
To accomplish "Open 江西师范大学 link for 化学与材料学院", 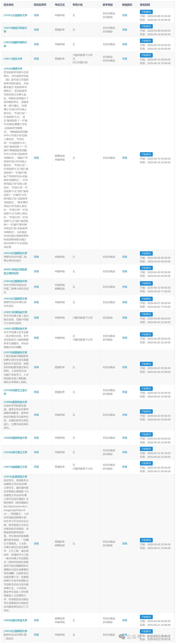I will click(15, 281).
